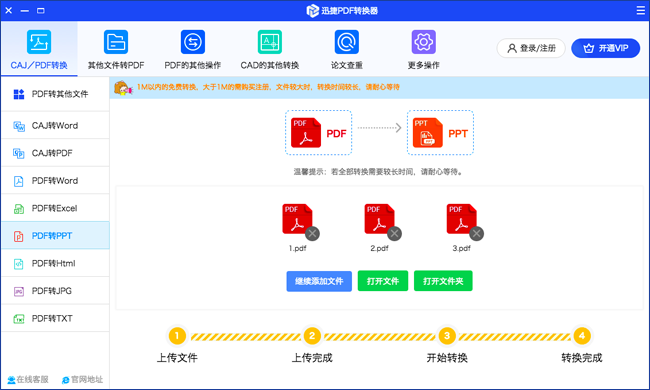Click the 1.pdf file name label

coord(297,248)
